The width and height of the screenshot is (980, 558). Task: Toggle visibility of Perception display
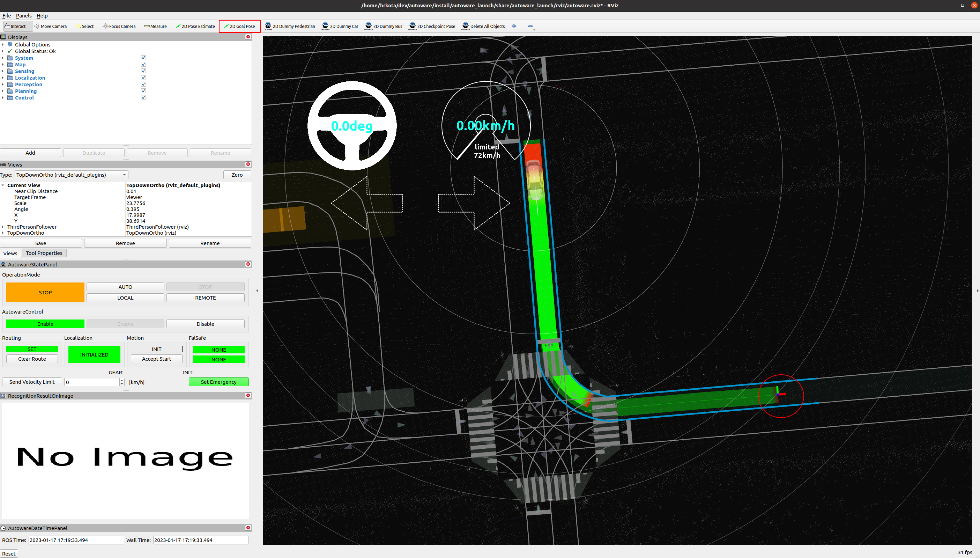click(143, 84)
